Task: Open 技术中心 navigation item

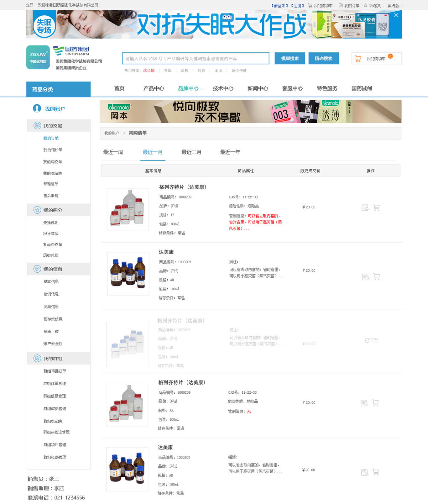Action: 223,88
